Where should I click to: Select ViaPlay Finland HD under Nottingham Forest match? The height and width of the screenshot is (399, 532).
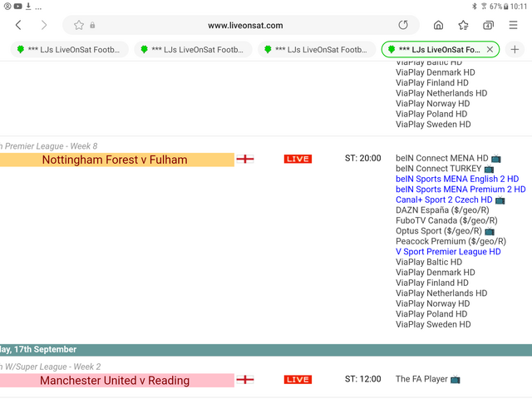point(432,283)
